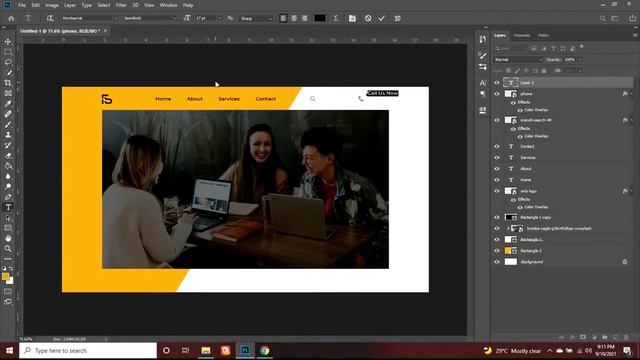Click the foreground color swatch
Screen dimensions: 640x360
pyautogui.click(x=5, y=276)
